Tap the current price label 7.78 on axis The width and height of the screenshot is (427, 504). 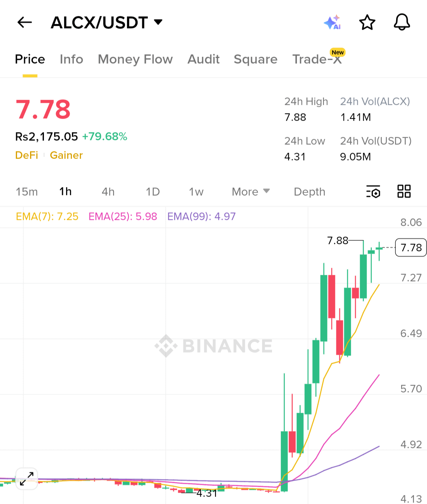[x=411, y=247]
